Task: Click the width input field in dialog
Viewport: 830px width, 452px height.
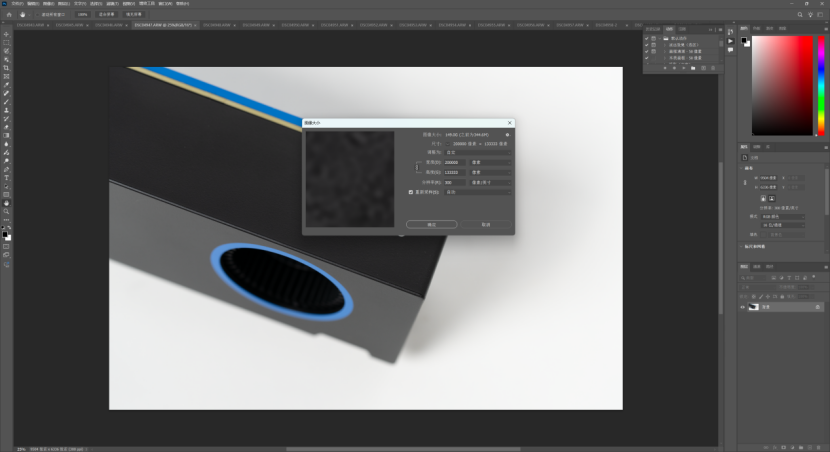Action: coord(454,162)
